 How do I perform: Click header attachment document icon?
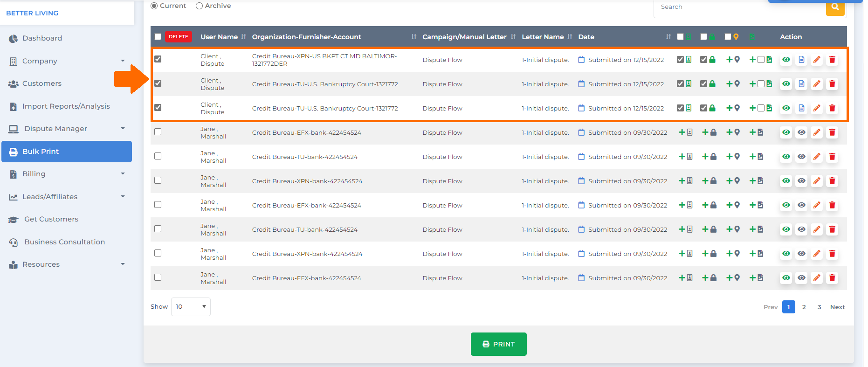click(752, 37)
